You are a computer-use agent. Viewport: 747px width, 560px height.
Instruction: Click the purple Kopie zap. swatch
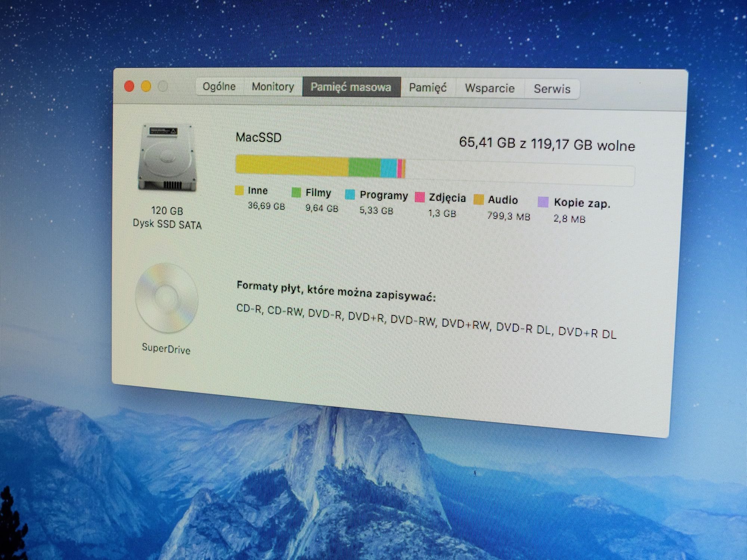coord(543,202)
